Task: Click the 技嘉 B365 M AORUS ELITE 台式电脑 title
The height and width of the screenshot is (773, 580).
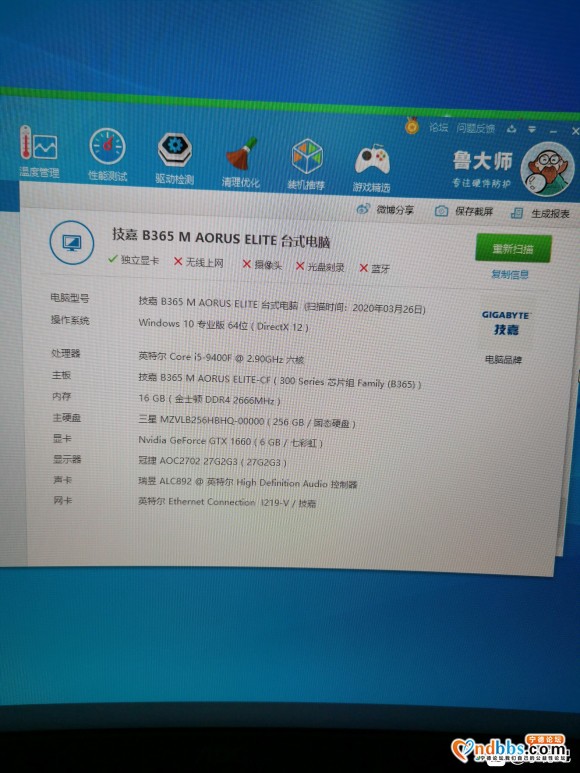Action: coord(221,238)
